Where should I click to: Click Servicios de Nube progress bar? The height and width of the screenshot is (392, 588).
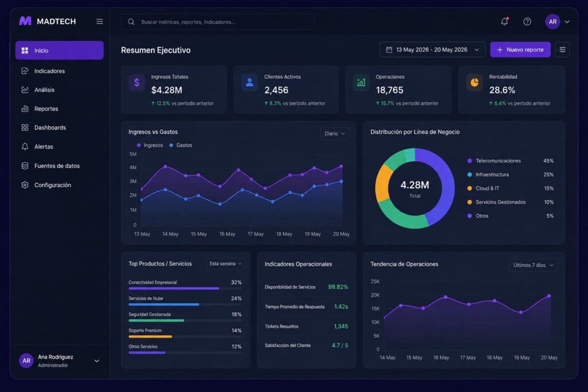[185, 304]
